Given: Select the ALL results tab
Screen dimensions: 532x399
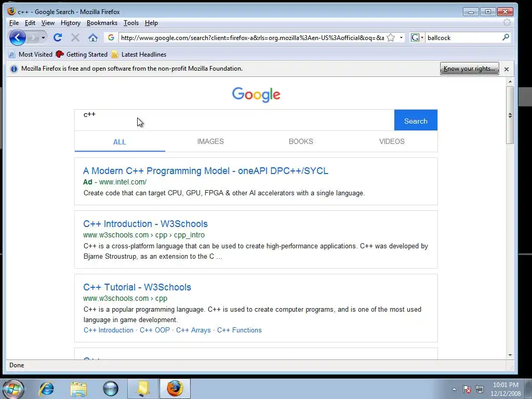Looking at the screenshot, I should [120, 142].
